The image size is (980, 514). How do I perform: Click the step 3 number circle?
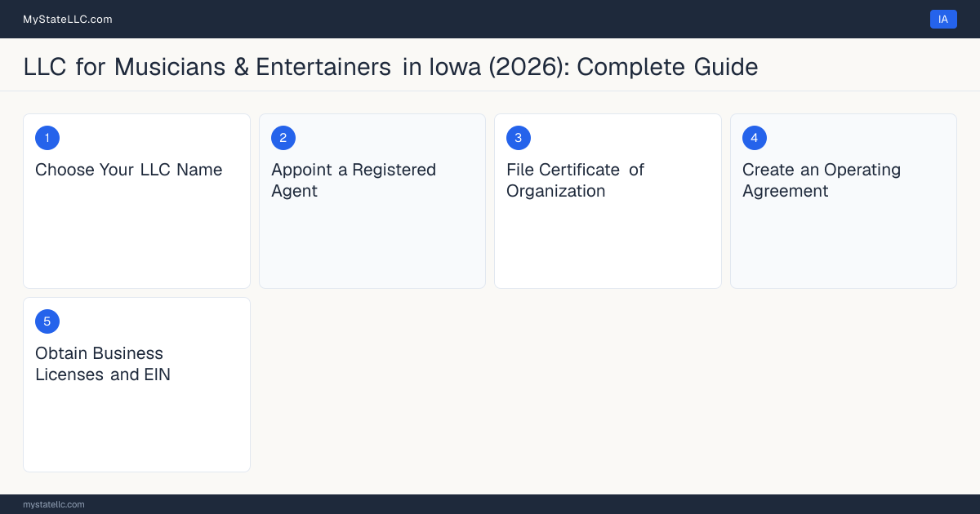pyautogui.click(x=519, y=138)
